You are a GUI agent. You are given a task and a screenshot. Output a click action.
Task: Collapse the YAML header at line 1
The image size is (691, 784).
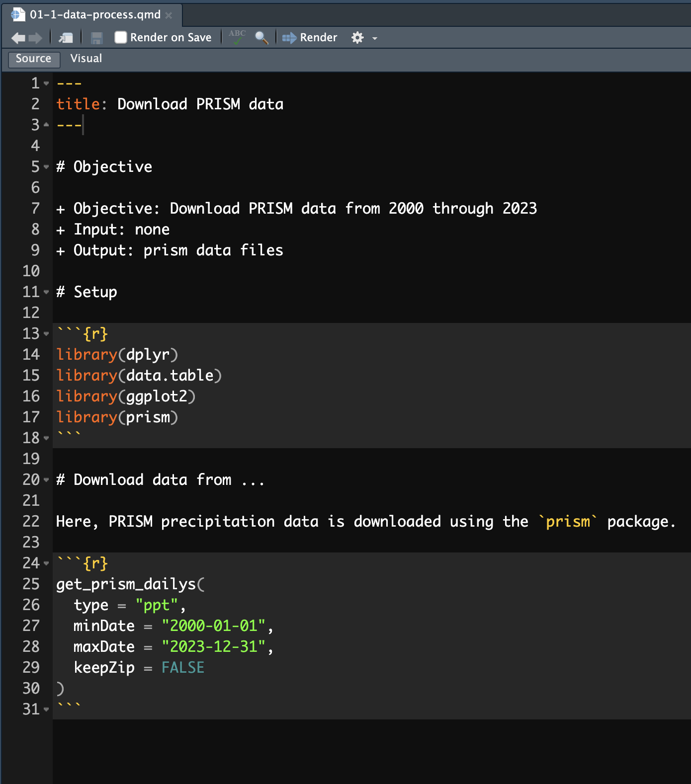tap(46, 83)
